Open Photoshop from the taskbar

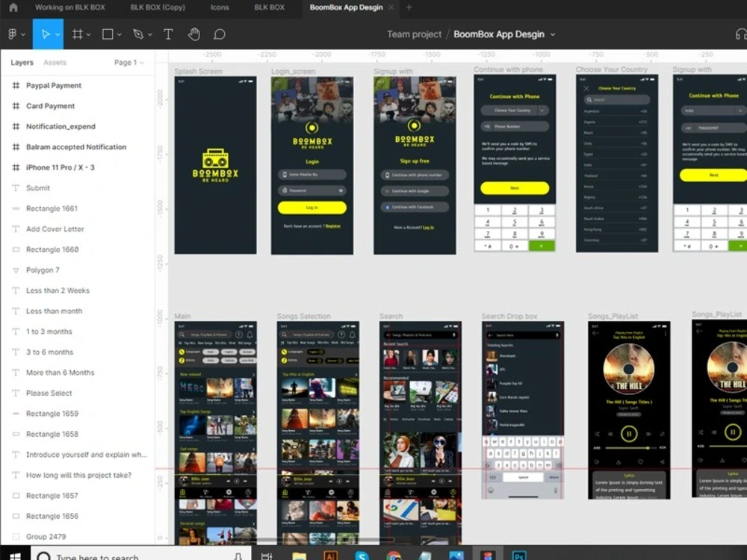[518, 555]
